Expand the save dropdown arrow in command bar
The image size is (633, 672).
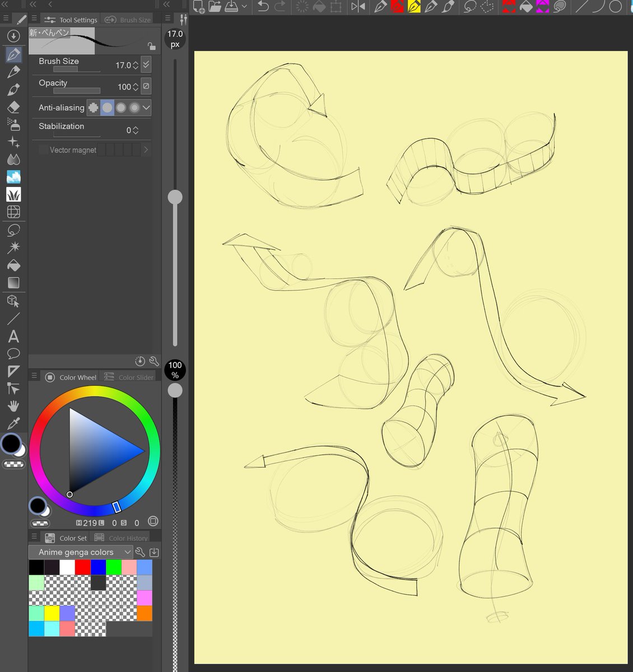[244, 7]
